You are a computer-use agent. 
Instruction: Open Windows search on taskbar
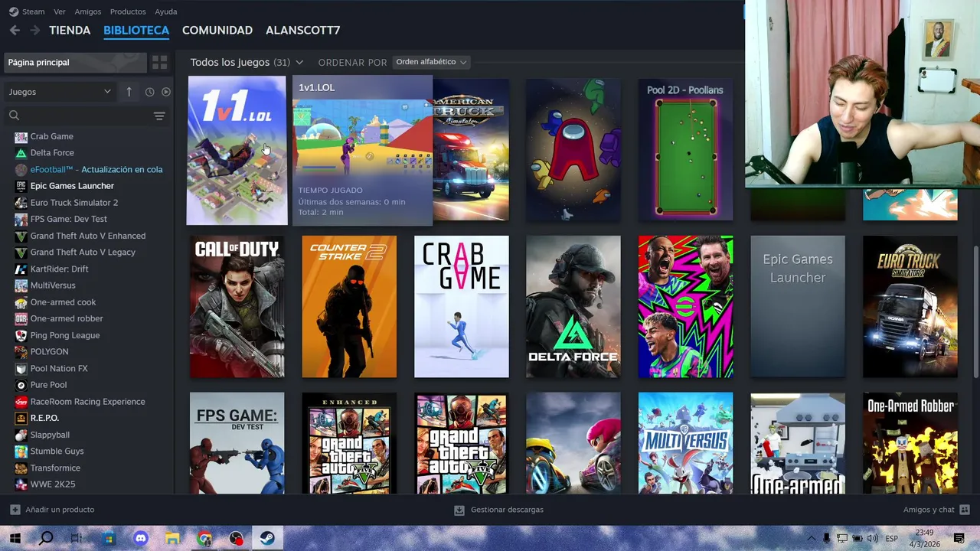click(x=46, y=538)
